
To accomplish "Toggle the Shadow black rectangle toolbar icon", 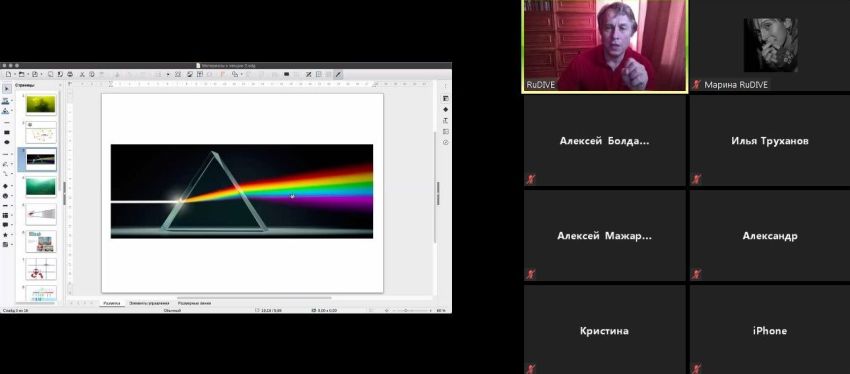I will click(286, 74).
